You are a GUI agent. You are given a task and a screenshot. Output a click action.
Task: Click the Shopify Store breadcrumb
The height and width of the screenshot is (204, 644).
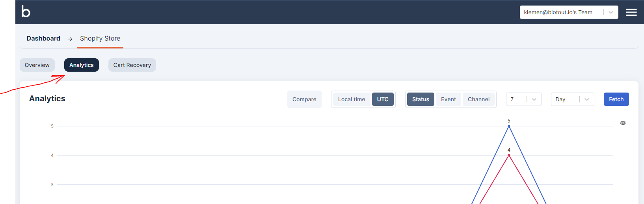point(100,38)
